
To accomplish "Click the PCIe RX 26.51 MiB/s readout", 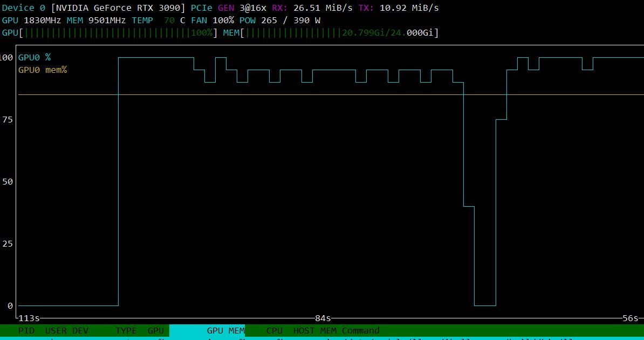I will tap(312, 8).
